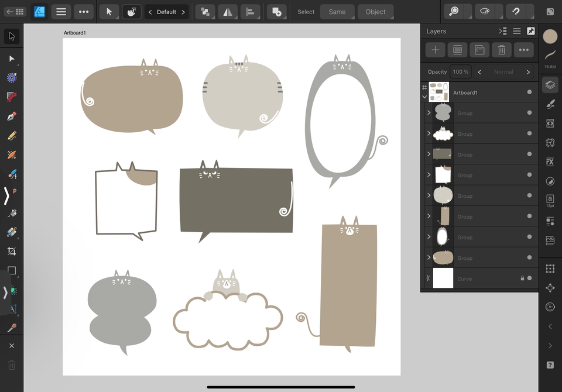
Task: Click next arrow beside Default
Action: click(x=183, y=12)
